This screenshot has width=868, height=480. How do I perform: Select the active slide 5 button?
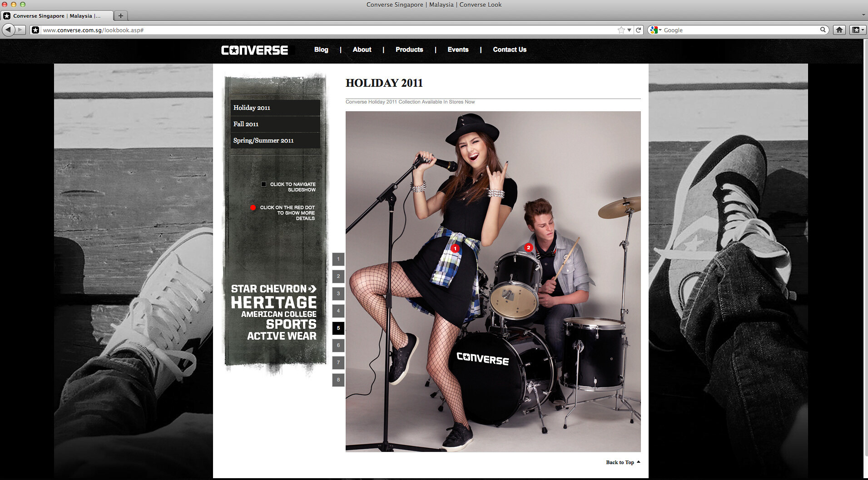click(x=338, y=328)
